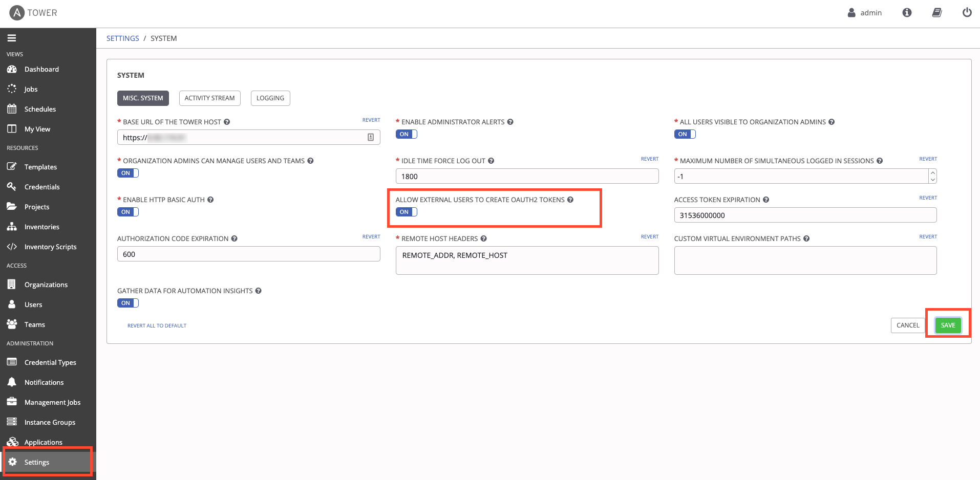Disable Gather Data for Automation Insights
980x480 pixels.
pos(128,303)
